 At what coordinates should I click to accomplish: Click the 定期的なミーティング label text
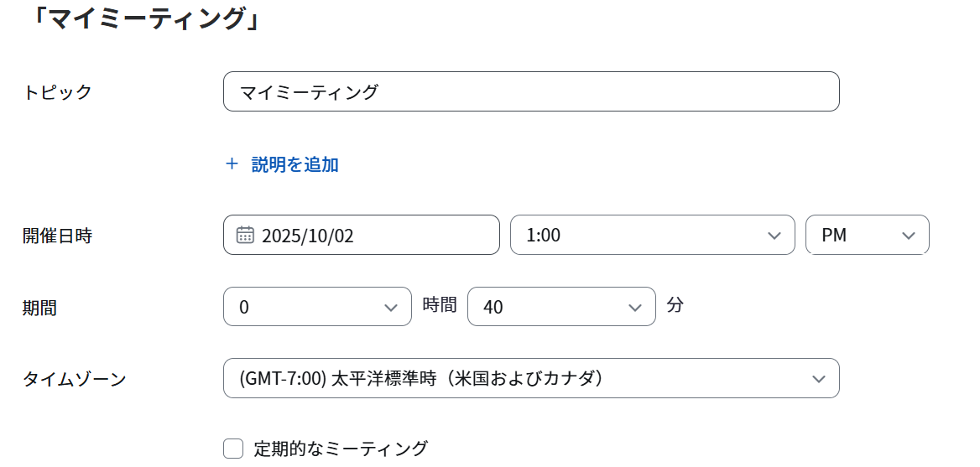click(341, 449)
